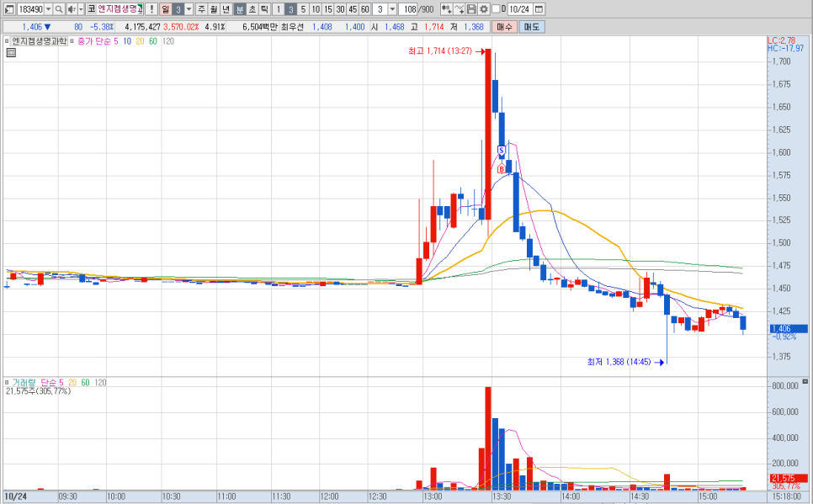Click the chart legend 엔지켐생명과학 label
813x504 pixels.
coord(40,41)
